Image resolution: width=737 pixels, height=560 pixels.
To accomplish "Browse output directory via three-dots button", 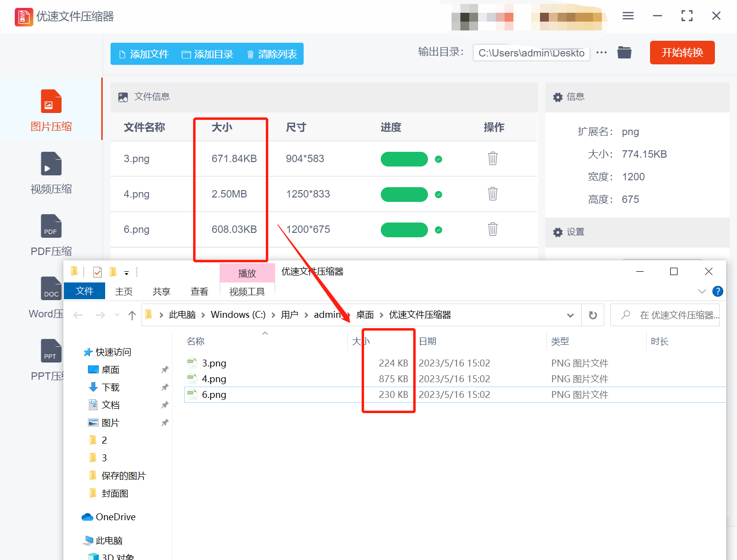I will pyautogui.click(x=601, y=52).
